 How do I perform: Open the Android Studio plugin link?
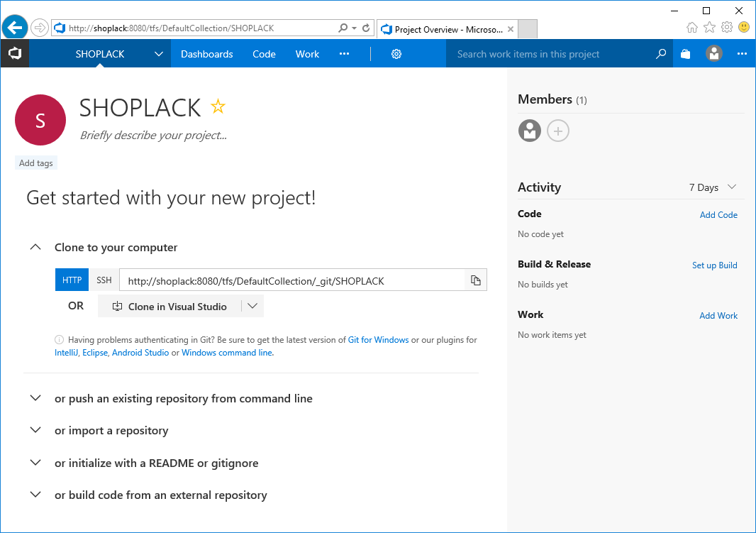[140, 353]
